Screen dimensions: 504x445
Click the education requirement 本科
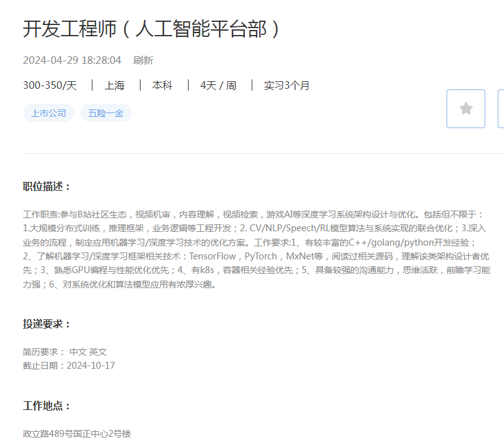pos(162,85)
